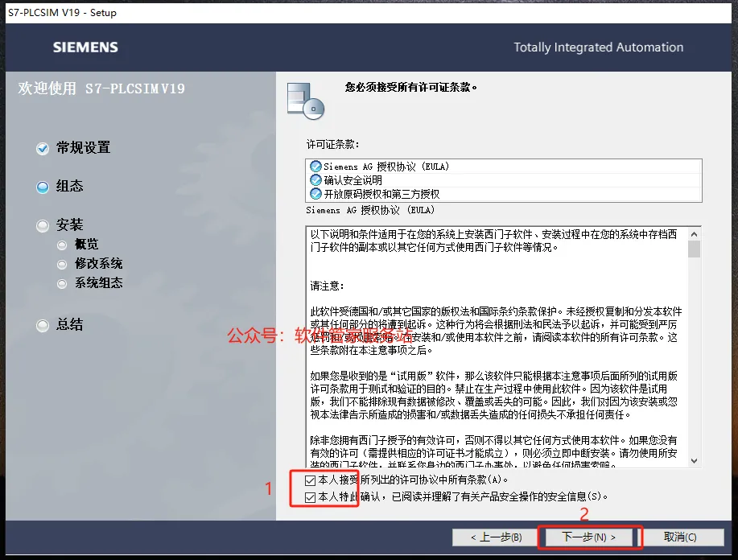Click the 安装 step label
738x560 pixels.
click(70, 225)
